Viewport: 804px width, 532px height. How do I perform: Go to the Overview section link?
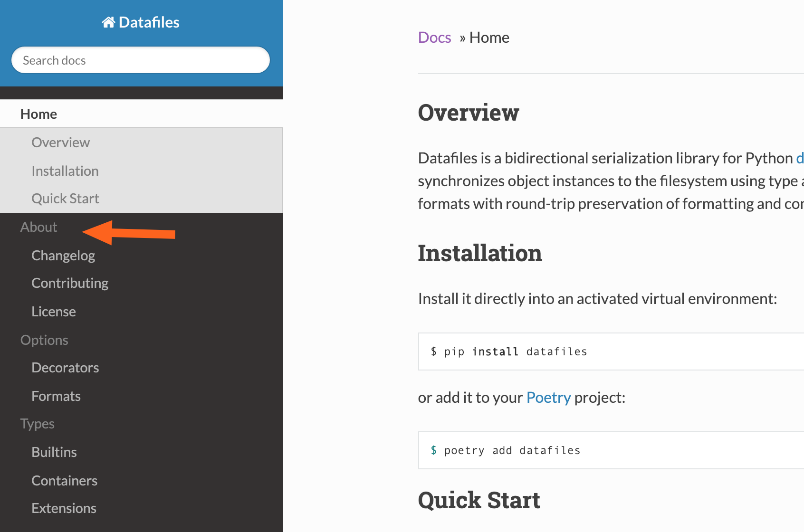coord(60,142)
